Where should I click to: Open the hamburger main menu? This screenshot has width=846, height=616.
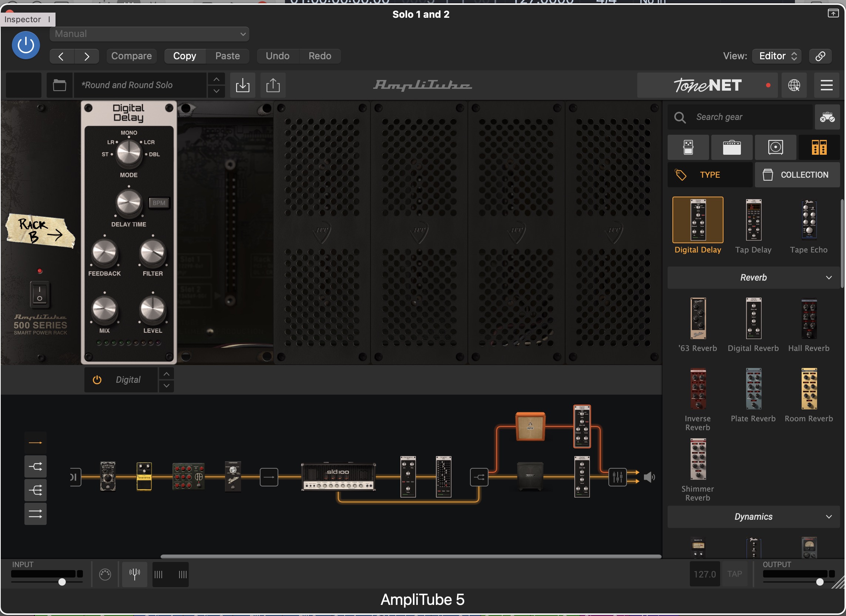coord(827,85)
